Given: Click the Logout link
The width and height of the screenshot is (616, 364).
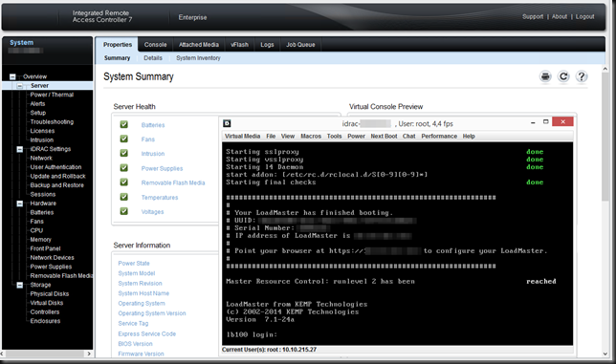Looking at the screenshot, I should coord(585,16).
